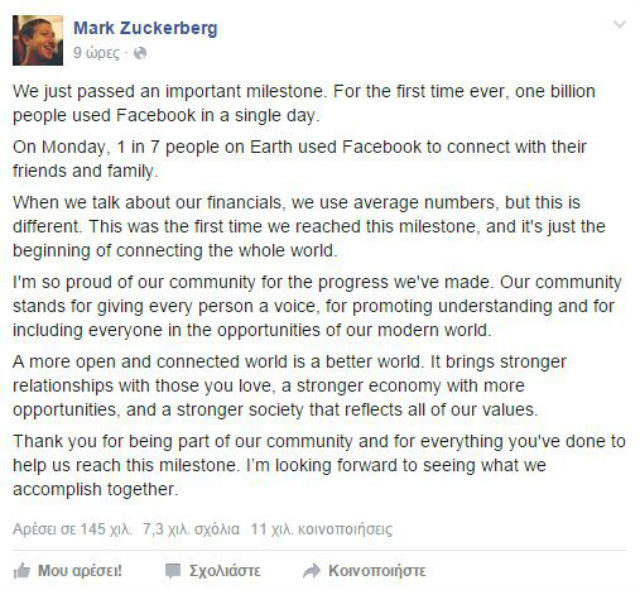Open the Mark Zuckerberg name link
Viewport: 640px width, 590px height.
click(x=145, y=28)
